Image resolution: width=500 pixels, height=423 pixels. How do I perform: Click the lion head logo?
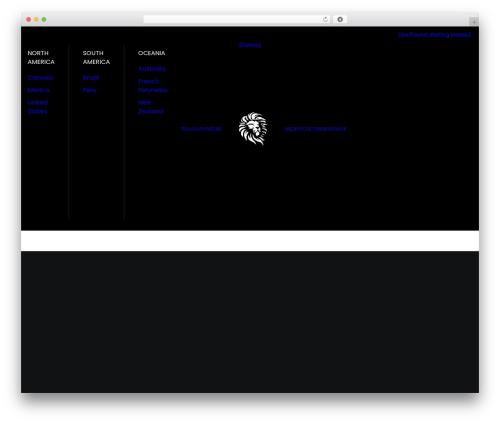[x=253, y=129]
